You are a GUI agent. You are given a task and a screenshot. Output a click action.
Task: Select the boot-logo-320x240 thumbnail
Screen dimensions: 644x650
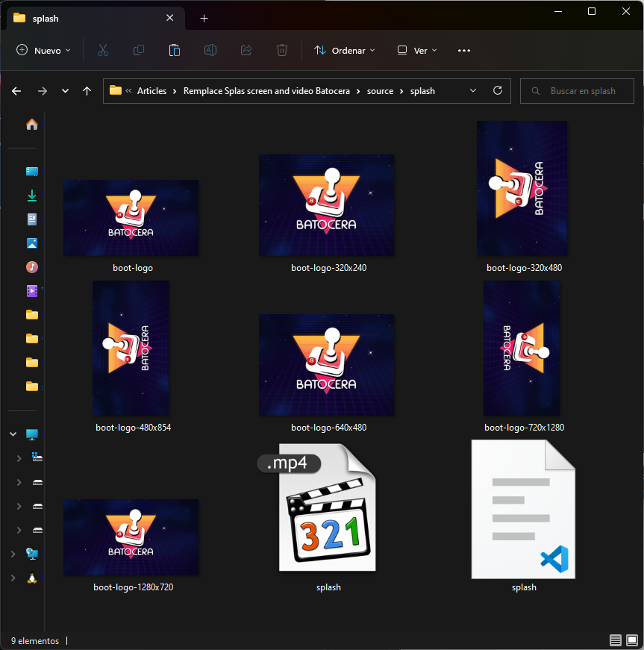click(x=327, y=205)
